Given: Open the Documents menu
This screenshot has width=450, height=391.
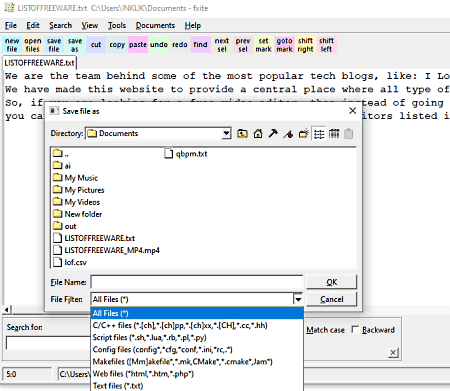Looking at the screenshot, I should [155, 25].
